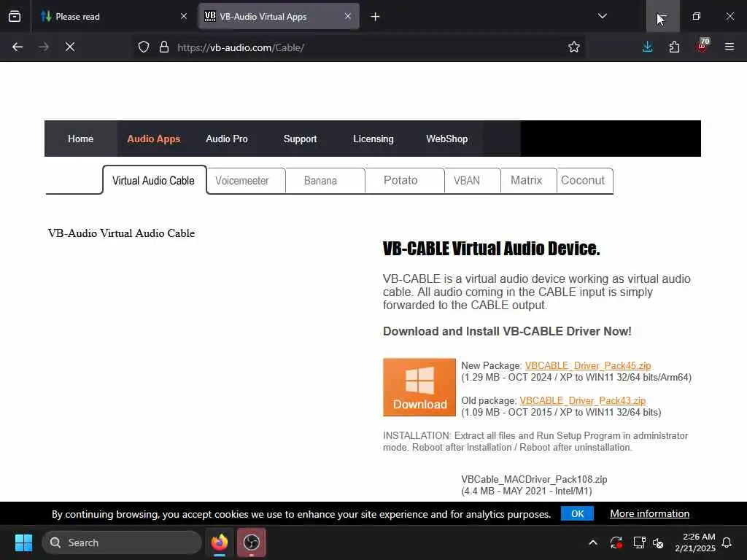Image resolution: width=747 pixels, height=560 pixels.
Task: Open clock and date 2:26 AM
Action: click(x=695, y=542)
